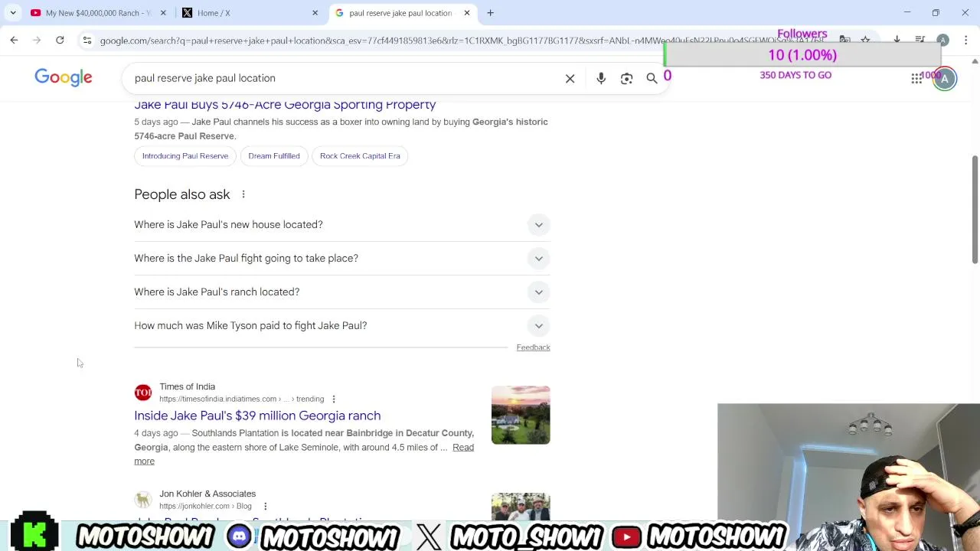Open Chrome three-dot menu
980x551 pixels.
pyautogui.click(x=965, y=40)
